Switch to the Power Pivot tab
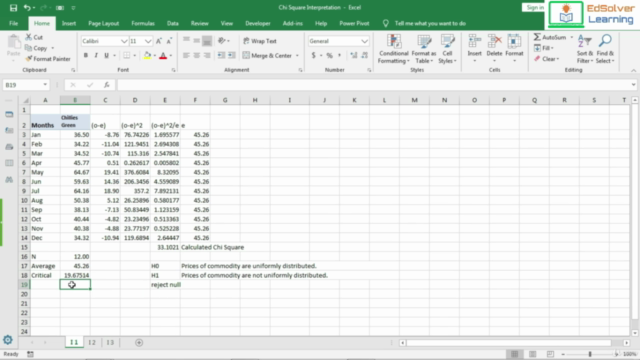640x360 pixels. coord(354,24)
